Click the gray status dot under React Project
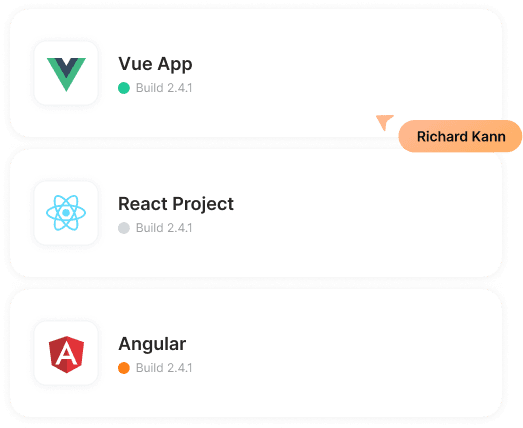Viewport: 523px width, 428px height. (124, 228)
